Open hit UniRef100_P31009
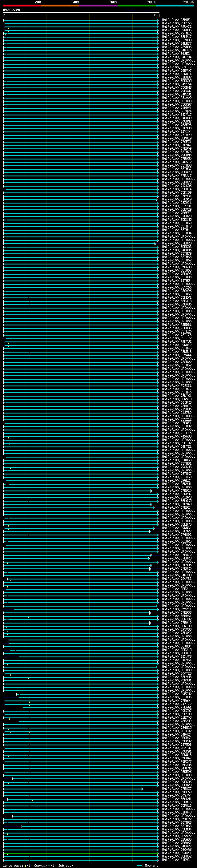Viewport: 197px width, 868px height. (177, 98)
